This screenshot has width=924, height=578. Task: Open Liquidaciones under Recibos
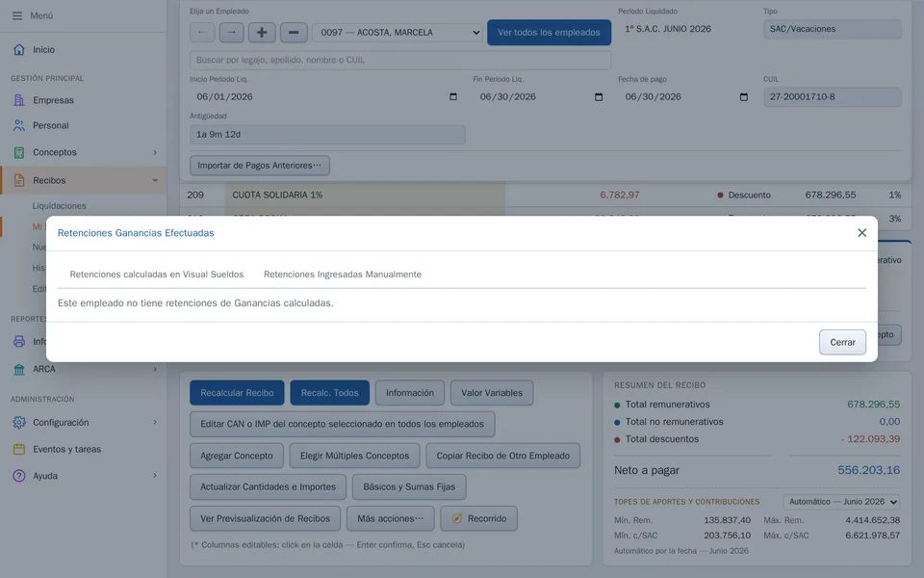[59, 206]
